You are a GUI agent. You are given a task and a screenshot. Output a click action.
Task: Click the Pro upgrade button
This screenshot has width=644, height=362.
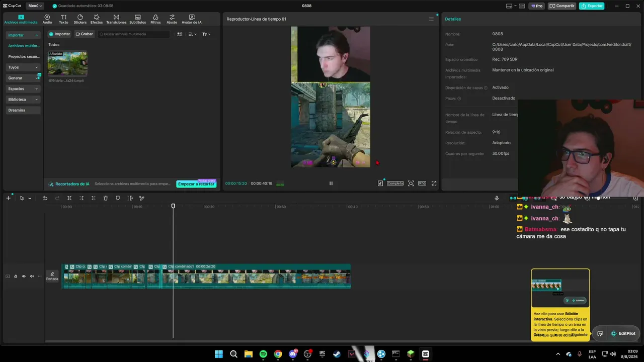coord(537,6)
